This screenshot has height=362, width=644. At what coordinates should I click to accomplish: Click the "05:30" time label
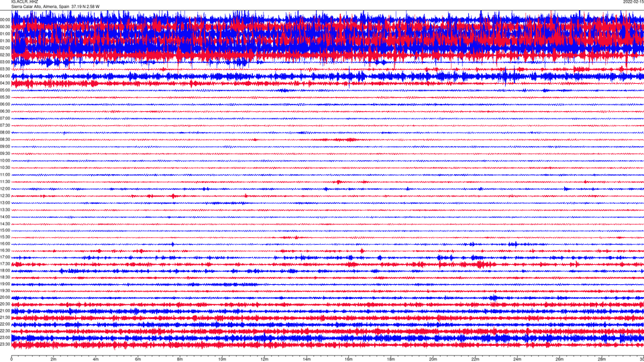(x=5, y=97)
